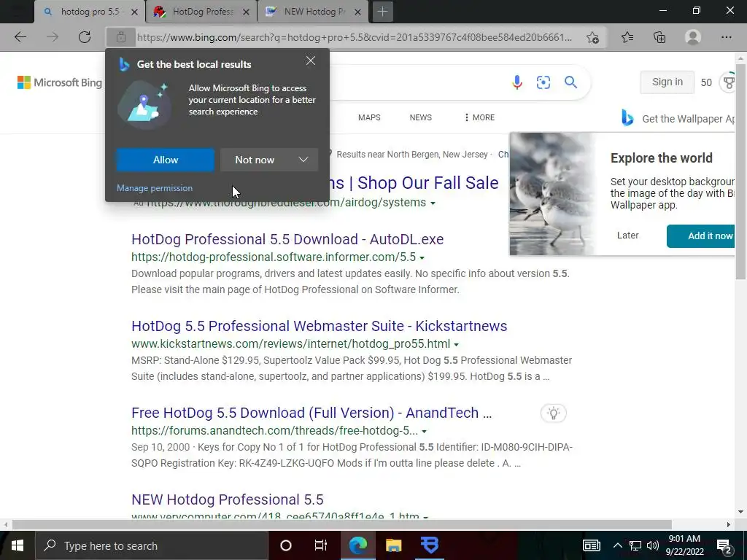Open the Collections icon in toolbar
Viewport: 747px width, 560px height.
tap(659, 37)
